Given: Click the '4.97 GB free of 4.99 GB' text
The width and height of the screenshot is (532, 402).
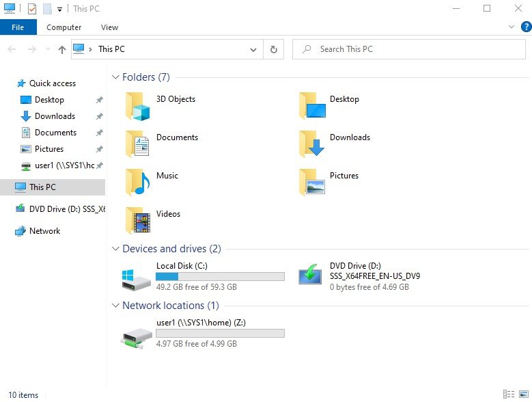Looking at the screenshot, I should pyautogui.click(x=197, y=344).
